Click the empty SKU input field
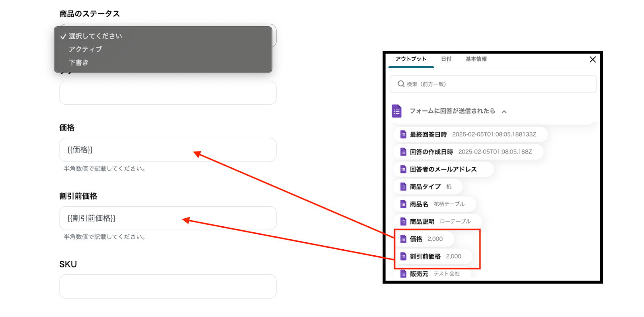 pyautogui.click(x=168, y=286)
